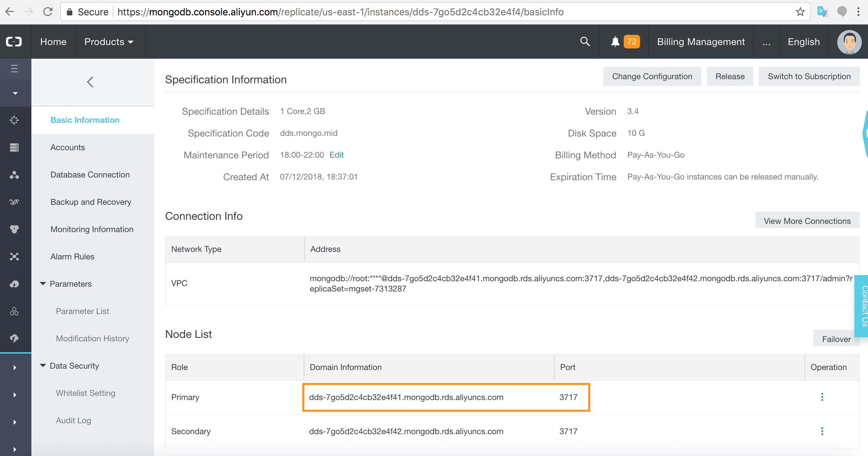
Task: Open Backup and Recovery section
Action: tap(91, 202)
